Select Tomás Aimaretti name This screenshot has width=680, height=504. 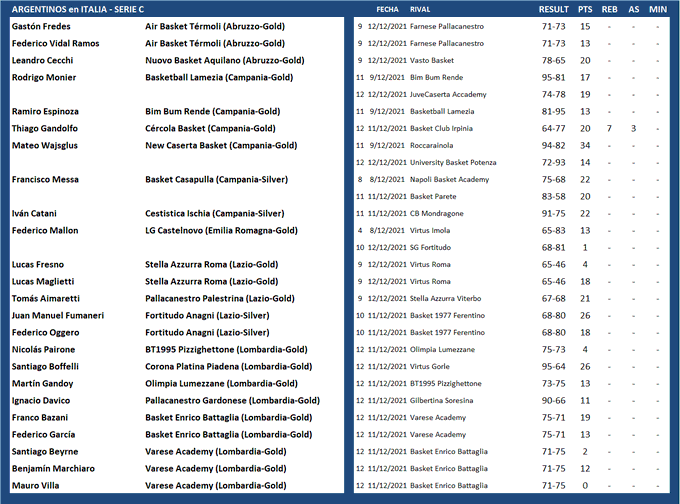[46, 298]
